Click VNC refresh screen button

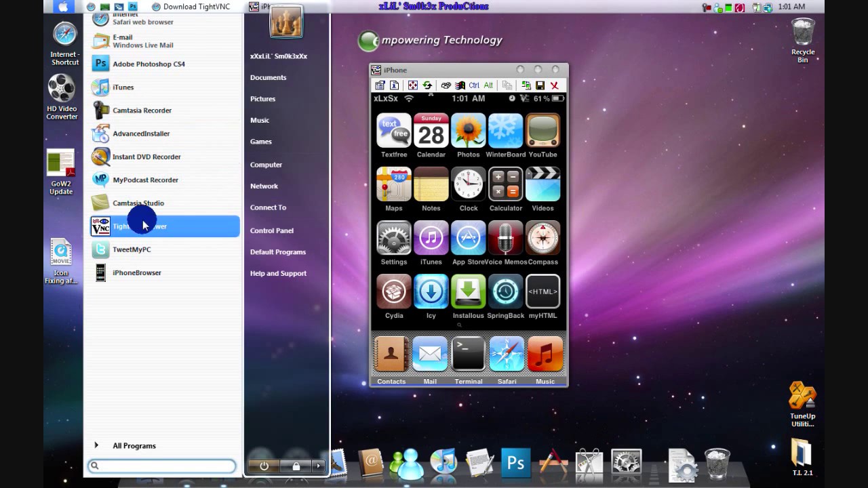click(427, 85)
